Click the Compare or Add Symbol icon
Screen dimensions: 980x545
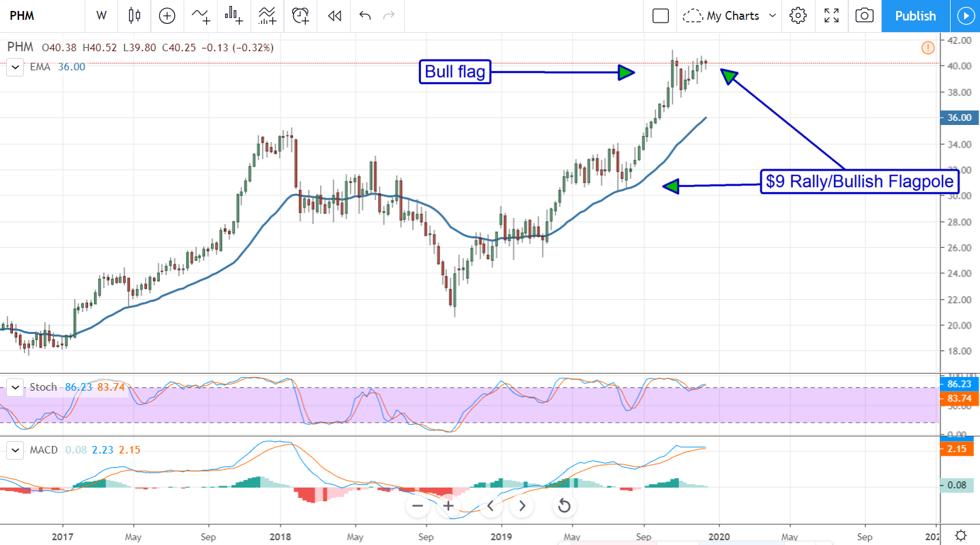(x=167, y=15)
